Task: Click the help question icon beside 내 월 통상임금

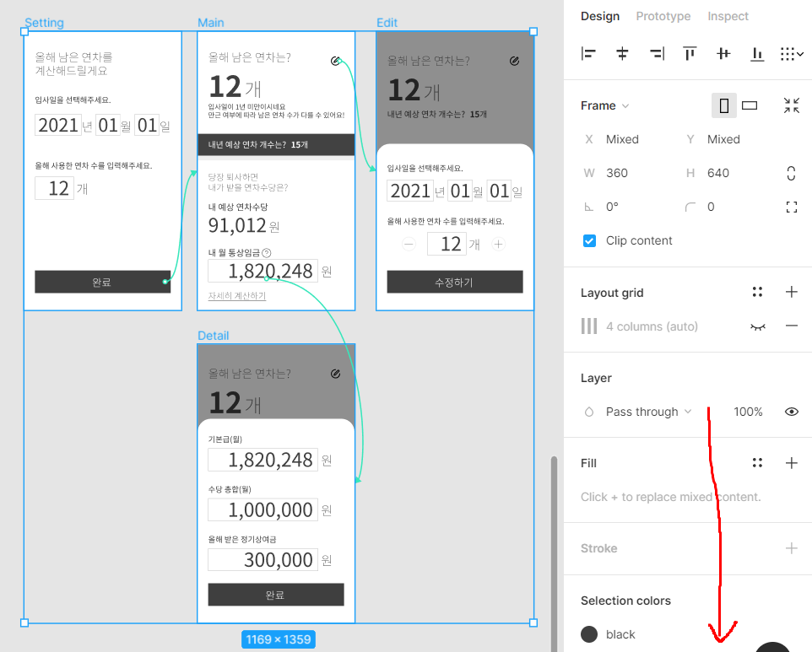Action: [x=266, y=253]
